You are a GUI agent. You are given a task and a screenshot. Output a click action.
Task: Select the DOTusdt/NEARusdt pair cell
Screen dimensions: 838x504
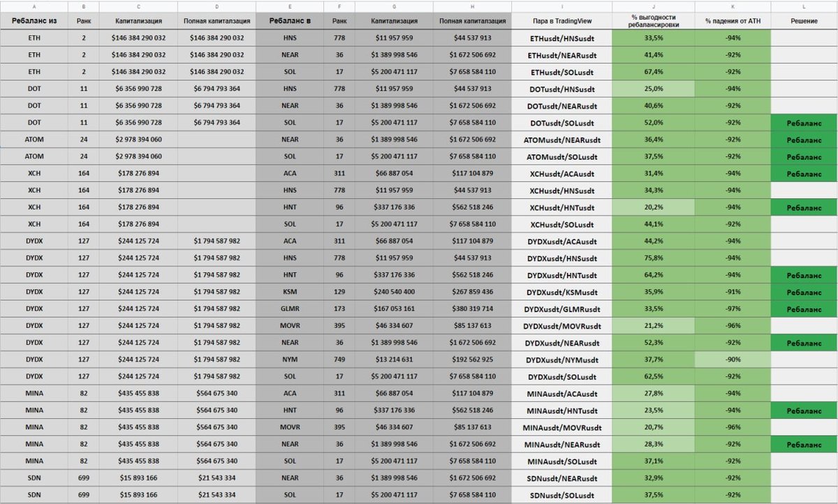coord(561,105)
